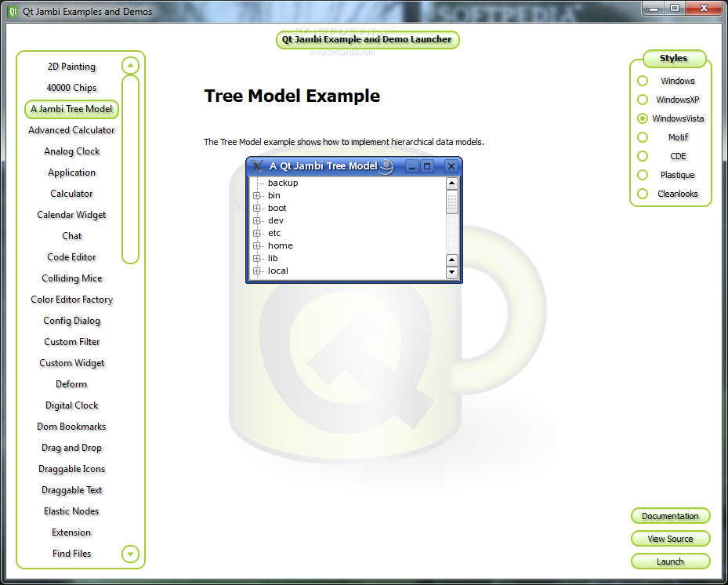Click the Styles panel header label

pos(674,59)
